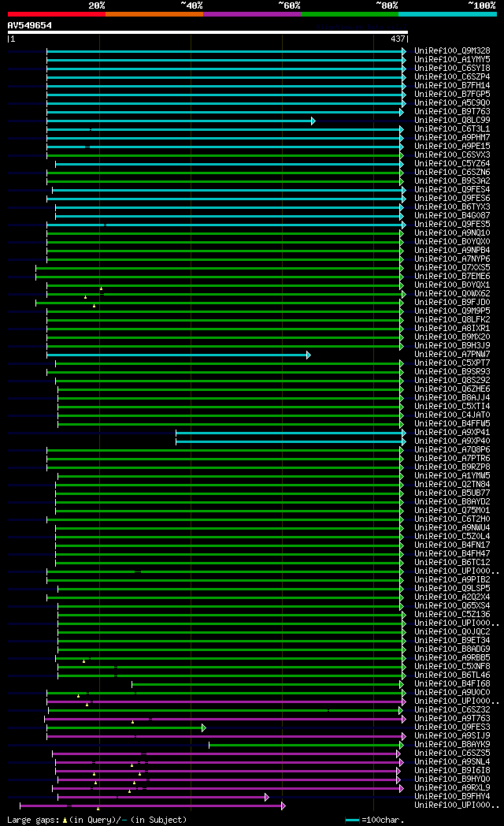
Task: Open the UniRef100_A5C9Q0 entry
Action: coord(452,103)
